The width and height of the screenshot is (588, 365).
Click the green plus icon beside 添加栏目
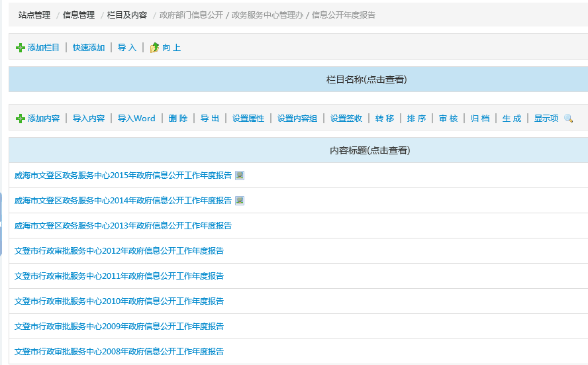[21, 48]
